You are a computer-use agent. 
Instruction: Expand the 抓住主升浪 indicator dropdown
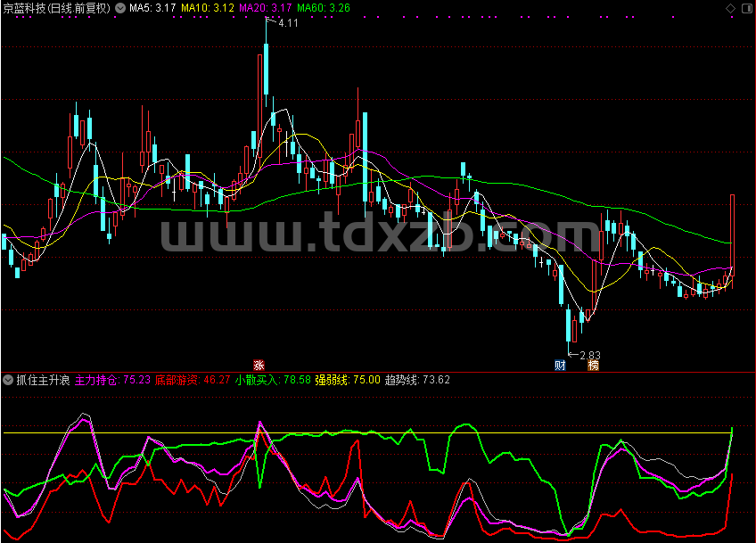pos(8,380)
